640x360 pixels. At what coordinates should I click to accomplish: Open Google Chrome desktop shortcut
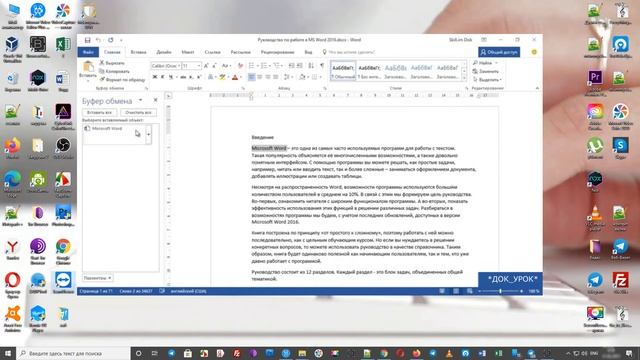63,252
